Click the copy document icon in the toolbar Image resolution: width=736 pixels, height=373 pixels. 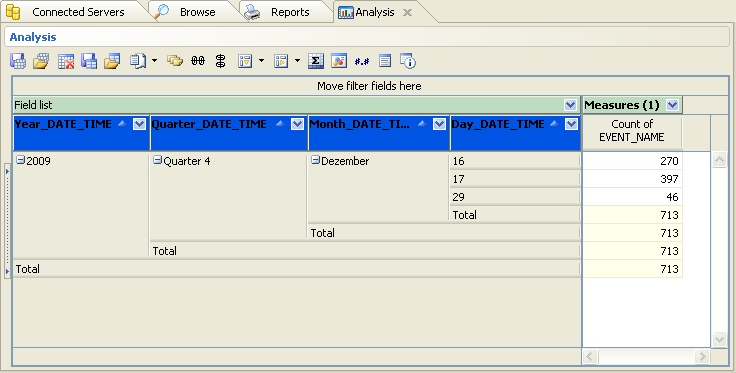pos(138,61)
